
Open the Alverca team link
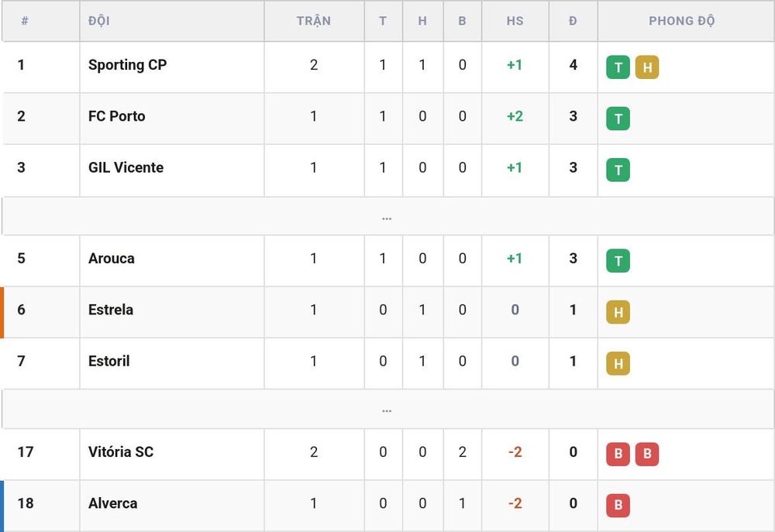tap(112, 503)
